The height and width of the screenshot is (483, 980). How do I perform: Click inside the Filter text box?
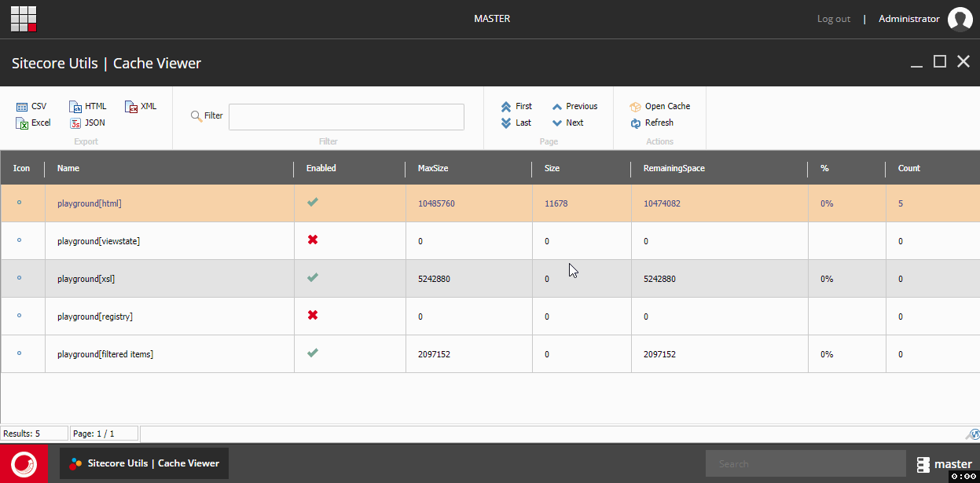(x=347, y=117)
